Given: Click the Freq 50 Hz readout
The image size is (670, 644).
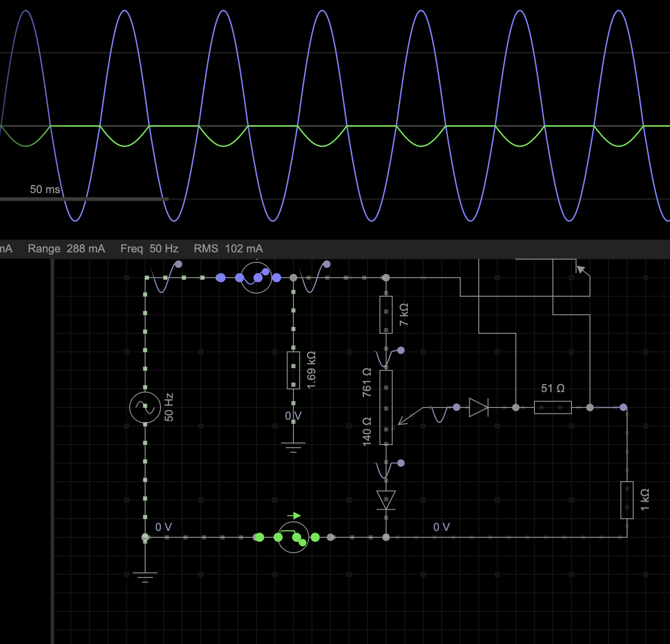Looking at the screenshot, I should coord(149,249).
